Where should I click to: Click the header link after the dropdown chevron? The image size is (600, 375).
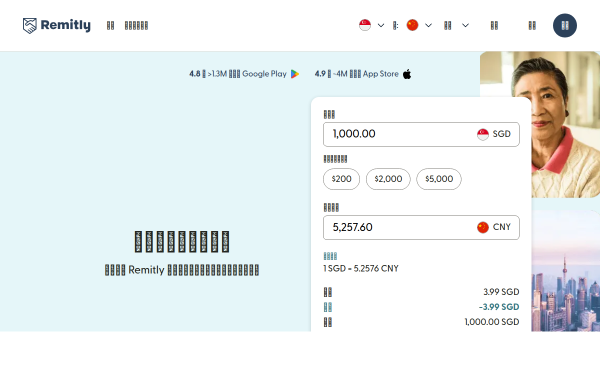(x=494, y=26)
